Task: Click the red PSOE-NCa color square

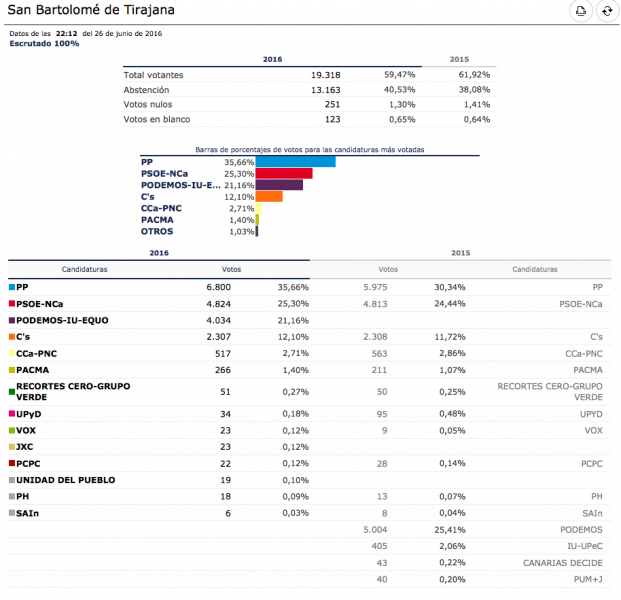Action: coord(12,303)
